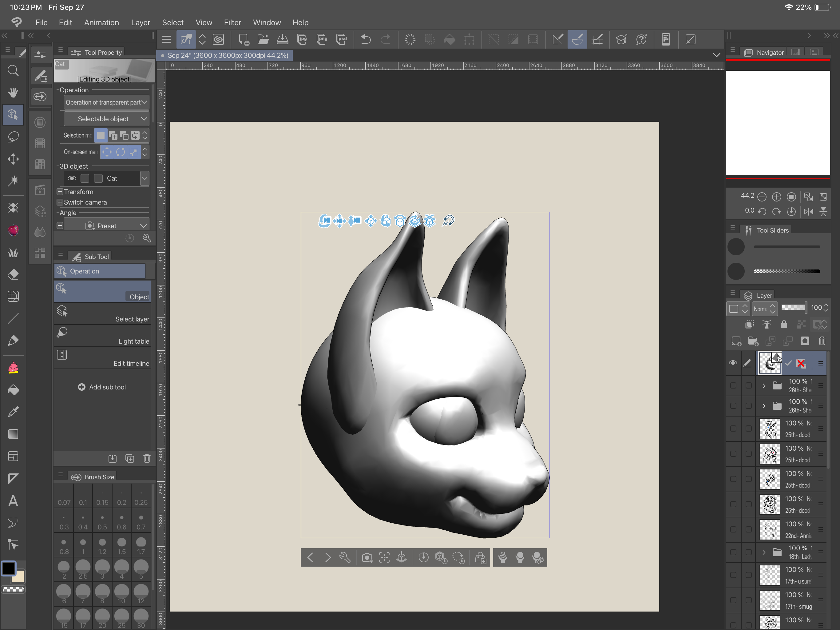Show the 25th- dood layer
Image resolution: width=840 pixels, height=630 pixels.
(733, 429)
